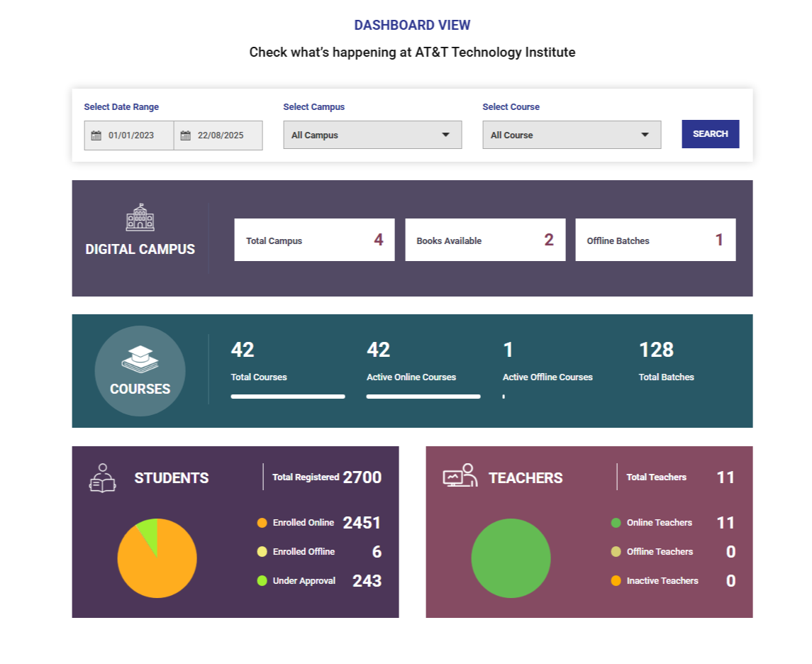Screen dimensions: 812x664
Task: Expand the Select Campus chevron arrow
Action: 447,135
